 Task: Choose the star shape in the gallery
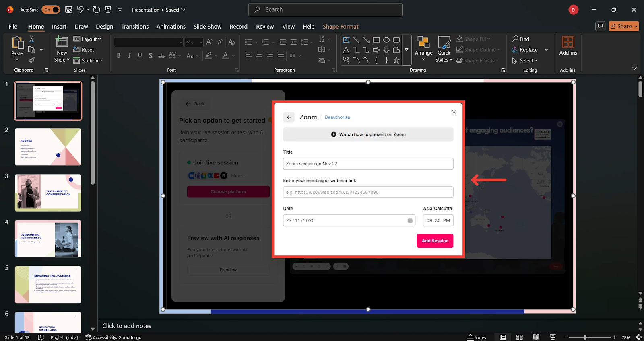[396, 60]
